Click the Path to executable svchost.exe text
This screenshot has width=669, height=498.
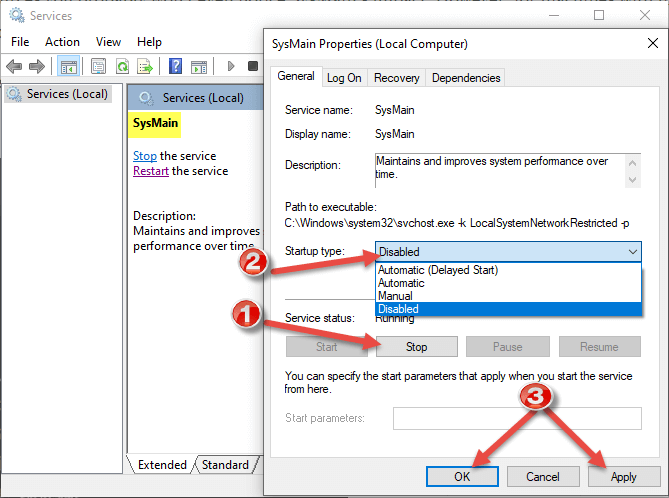click(x=456, y=223)
